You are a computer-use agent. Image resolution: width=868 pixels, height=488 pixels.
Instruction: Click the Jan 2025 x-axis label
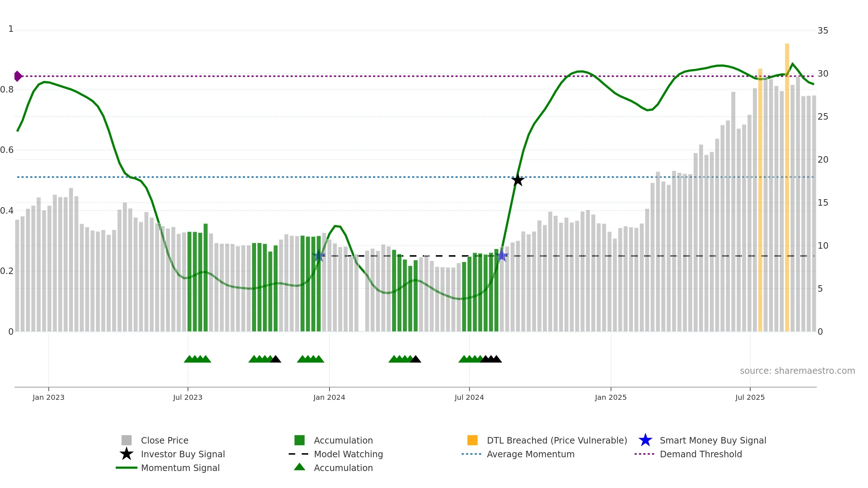pyautogui.click(x=611, y=398)
